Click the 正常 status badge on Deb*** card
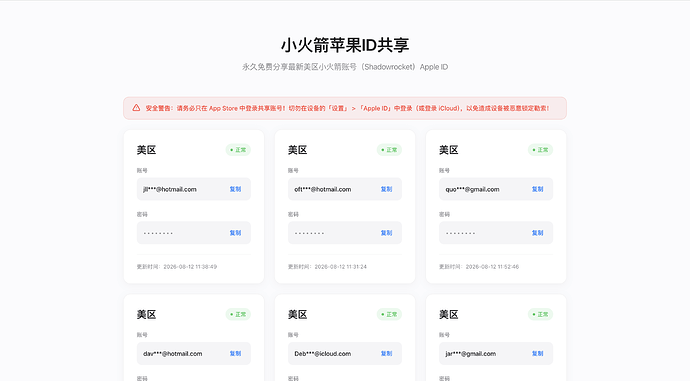The height and width of the screenshot is (381, 690). 389,314
